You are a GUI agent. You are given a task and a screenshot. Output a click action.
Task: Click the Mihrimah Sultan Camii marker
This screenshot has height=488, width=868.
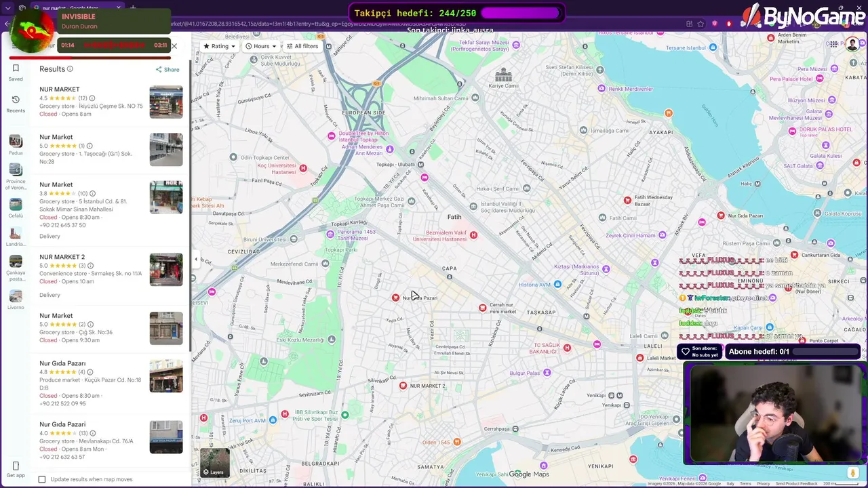[475, 98]
